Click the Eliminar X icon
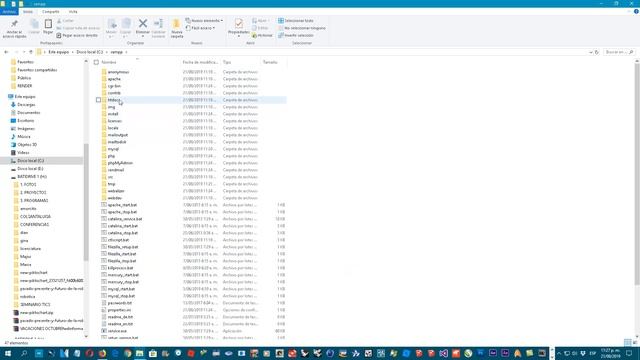 pyautogui.click(x=142, y=23)
